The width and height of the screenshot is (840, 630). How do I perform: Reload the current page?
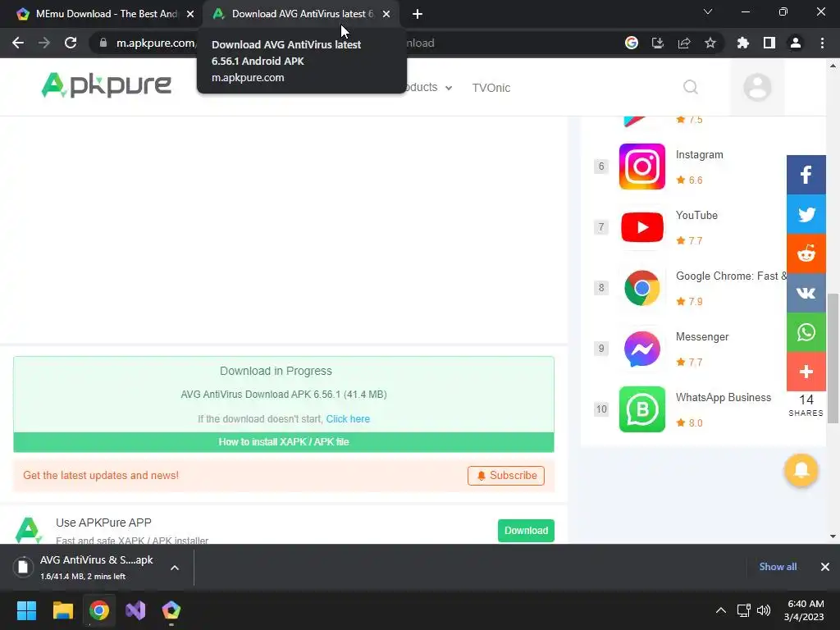[71, 43]
